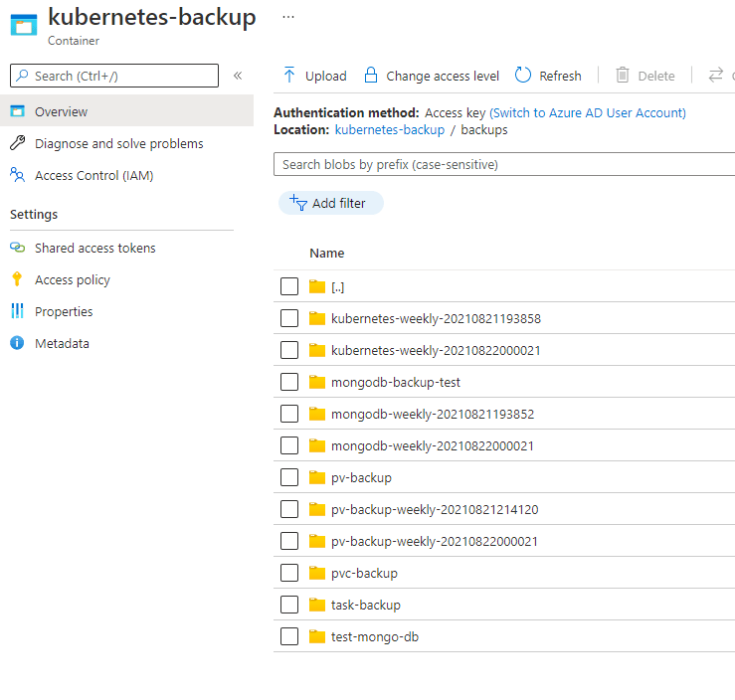Click the Upload button label
Screen dimensions: 735x700
pyautogui.click(x=326, y=76)
